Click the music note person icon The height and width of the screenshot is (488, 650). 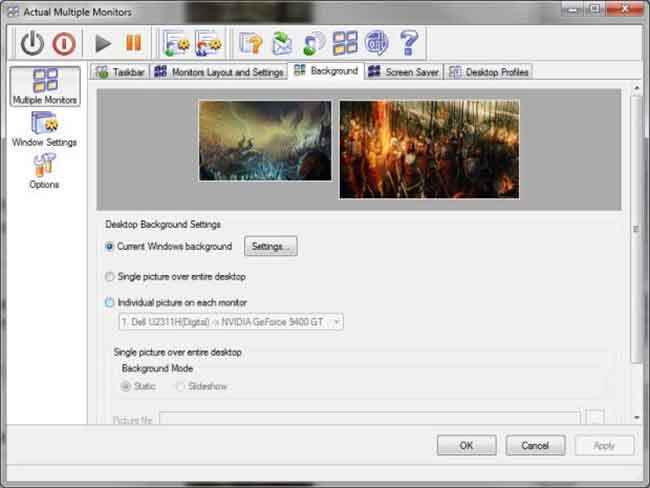[x=314, y=43]
